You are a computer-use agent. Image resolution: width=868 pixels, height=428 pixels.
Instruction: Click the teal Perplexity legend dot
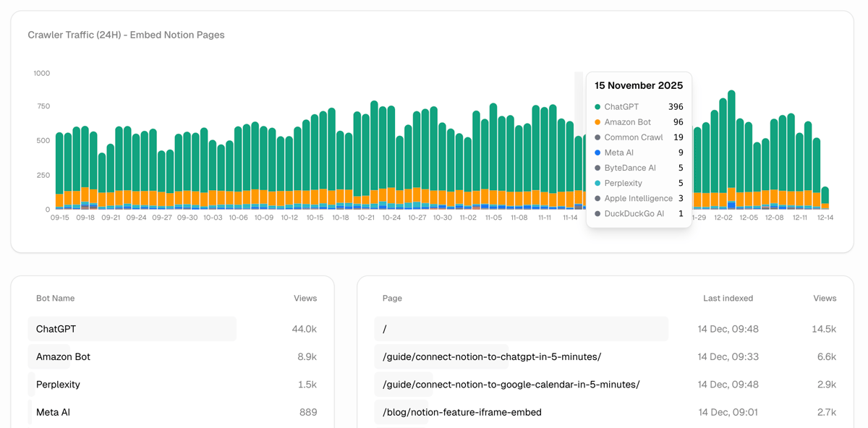click(x=597, y=184)
